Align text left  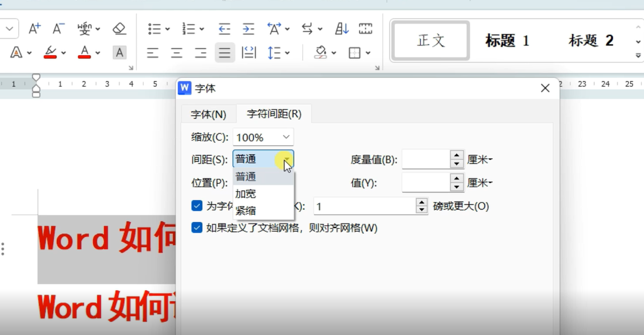tap(153, 53)
